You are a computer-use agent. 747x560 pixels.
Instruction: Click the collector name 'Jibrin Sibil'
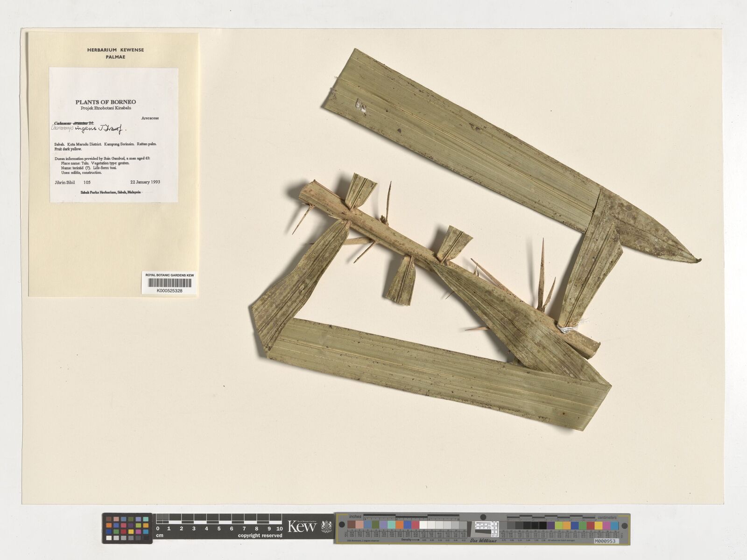[x=65, y=182]
